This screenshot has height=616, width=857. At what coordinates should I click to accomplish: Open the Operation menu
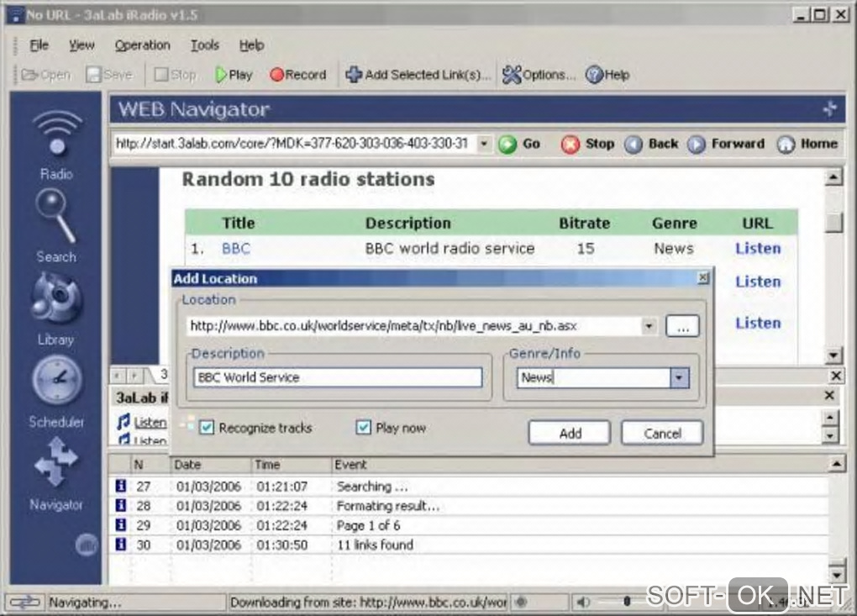142,45
